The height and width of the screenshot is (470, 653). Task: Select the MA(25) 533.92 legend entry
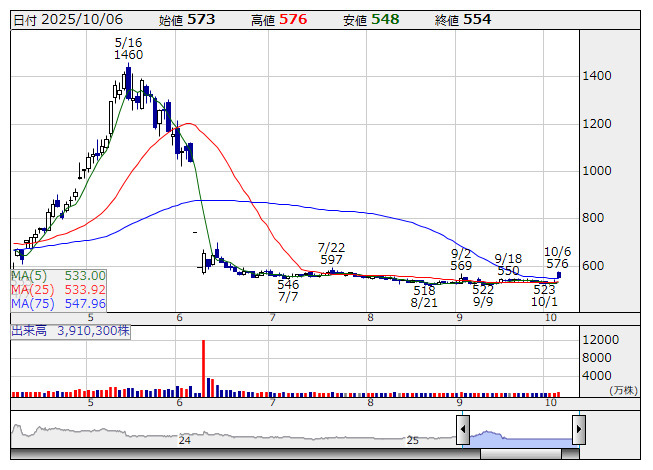59,290
